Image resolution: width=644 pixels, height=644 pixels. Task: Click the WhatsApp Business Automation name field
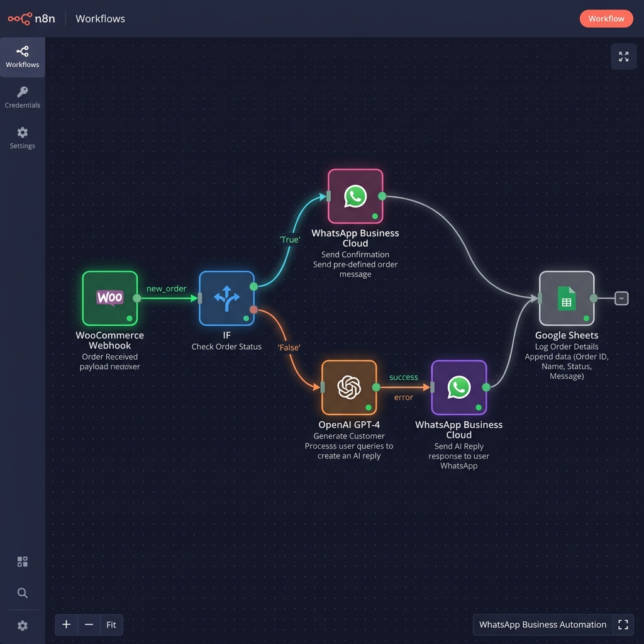(542, 625)
